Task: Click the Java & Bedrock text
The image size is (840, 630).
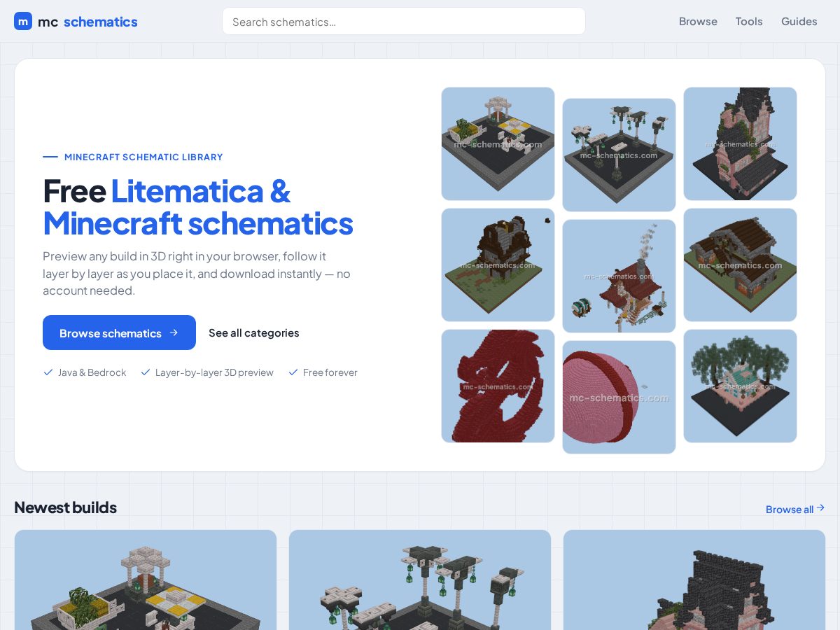Action: point(92,372)
